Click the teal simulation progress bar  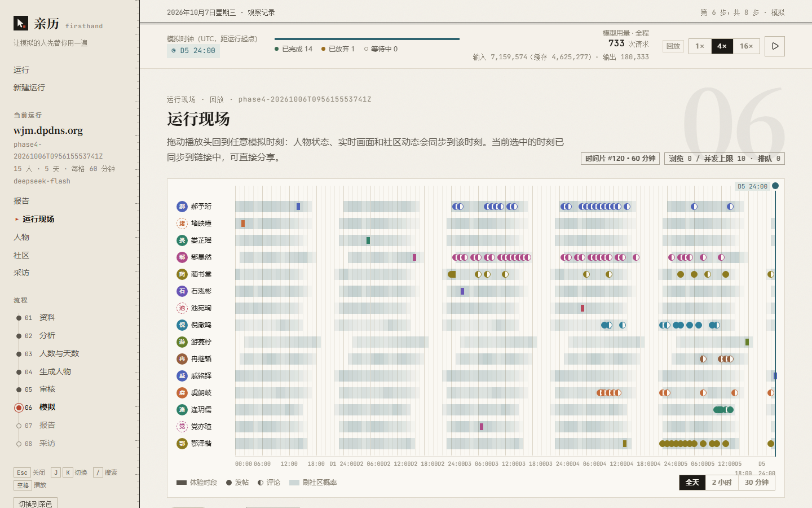[x=367, y=39]
